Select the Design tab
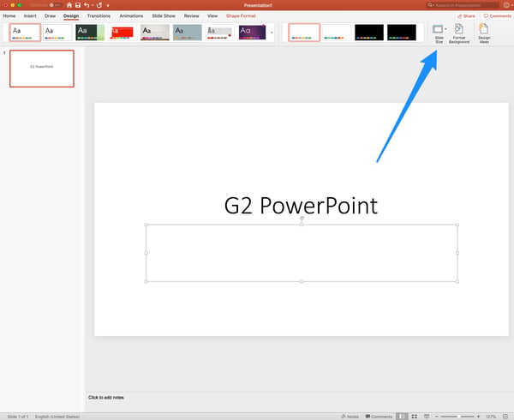514x420 pixels. (71, 15)
